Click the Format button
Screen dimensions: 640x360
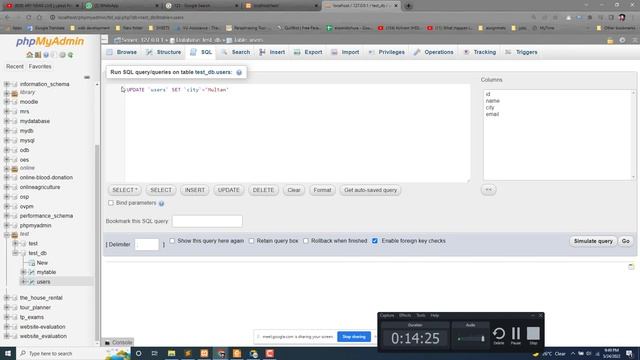pos(322,190)
